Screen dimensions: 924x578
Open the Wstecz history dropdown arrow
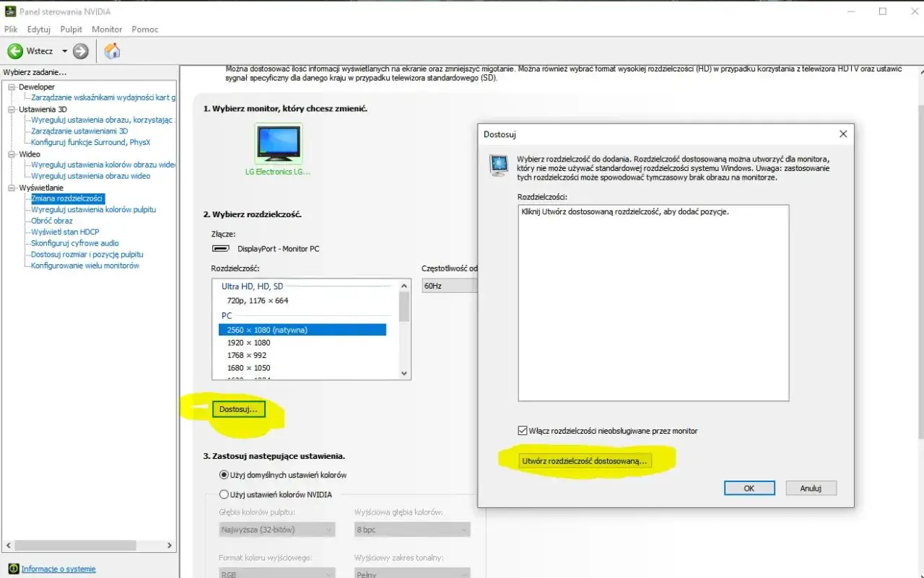tap(64, 51)
